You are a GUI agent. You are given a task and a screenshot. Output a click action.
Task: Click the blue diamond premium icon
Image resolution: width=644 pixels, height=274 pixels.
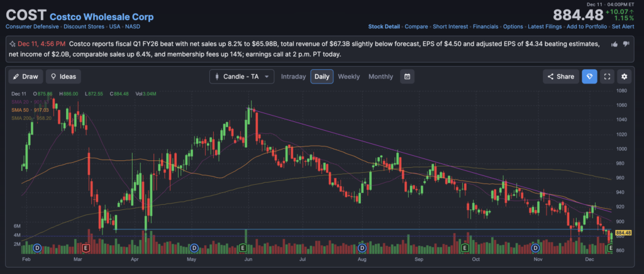(589, 77)
